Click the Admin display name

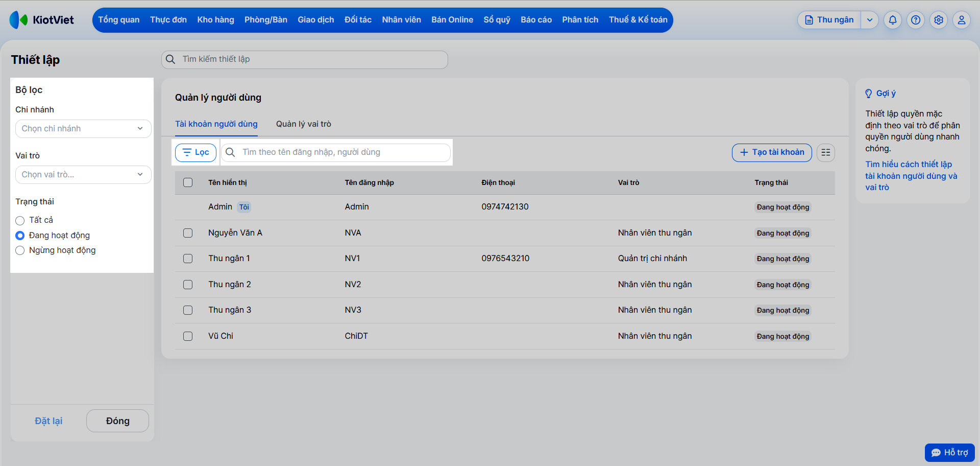click(x=220, y=207)
